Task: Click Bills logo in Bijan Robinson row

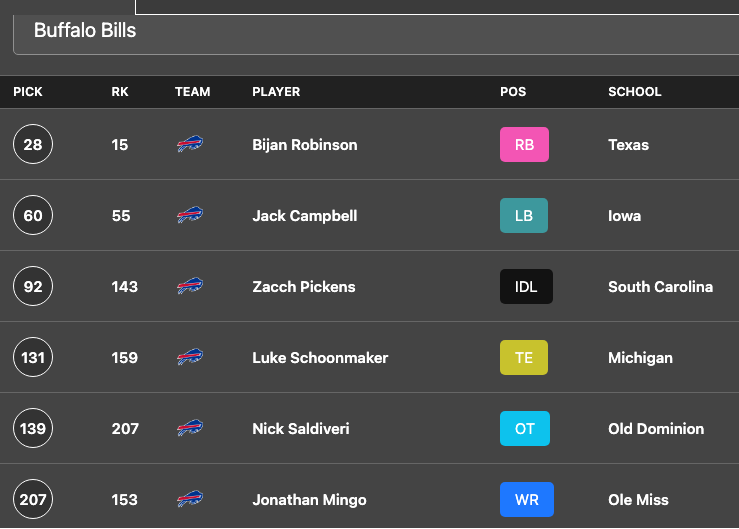Action: [x=190, y=144]
